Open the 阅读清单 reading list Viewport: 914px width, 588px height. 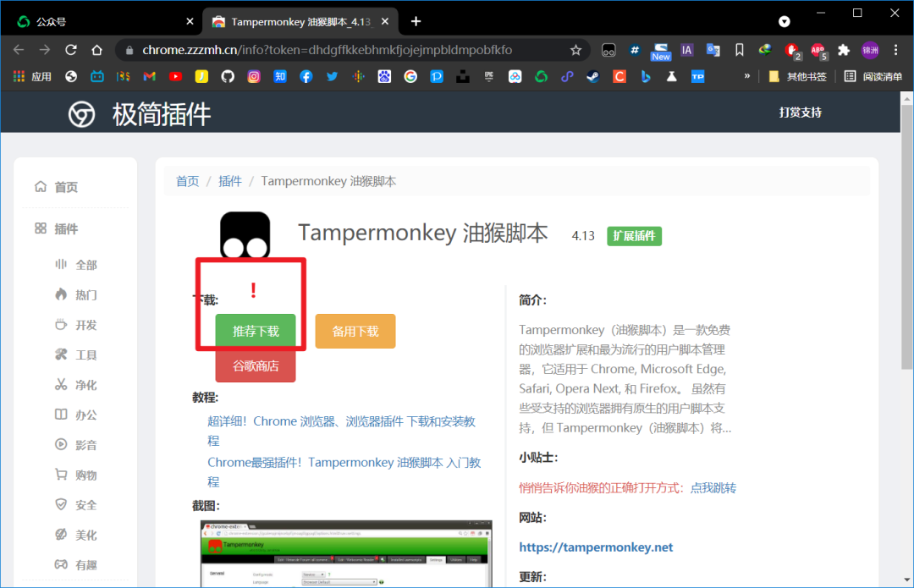[x=873, y=76]
